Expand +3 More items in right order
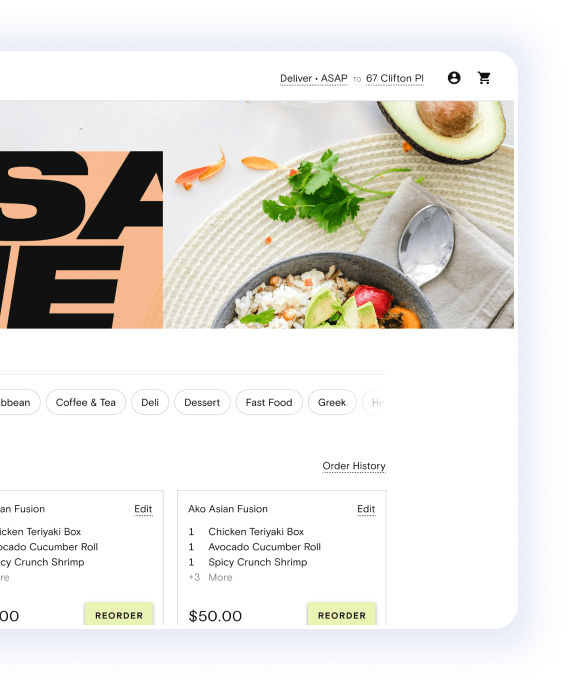Viewport: 569px width, 686px height. click(x=210, y=577)
